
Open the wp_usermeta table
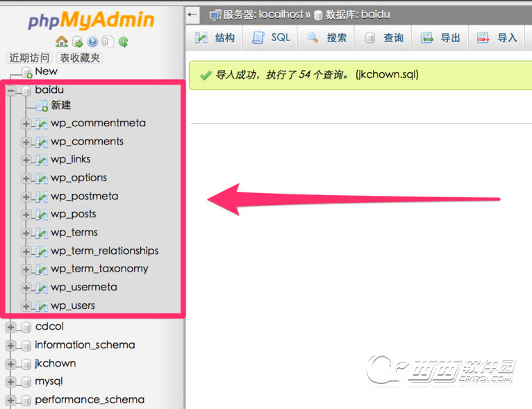tap(84, 287)
